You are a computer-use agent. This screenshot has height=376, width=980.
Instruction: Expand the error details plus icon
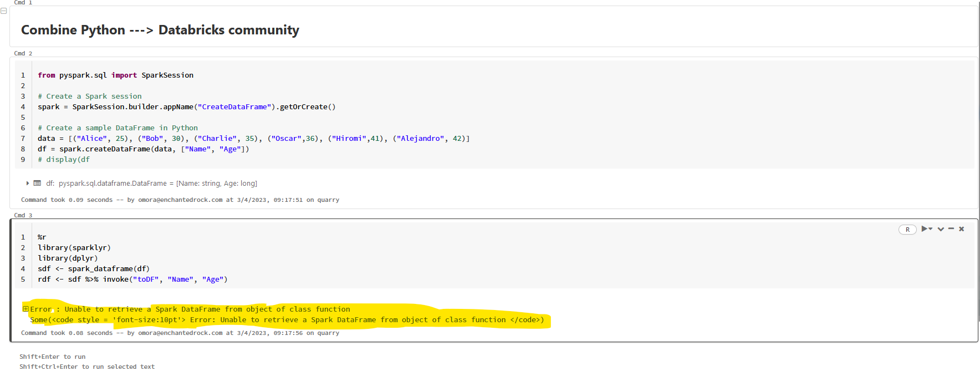25,309
